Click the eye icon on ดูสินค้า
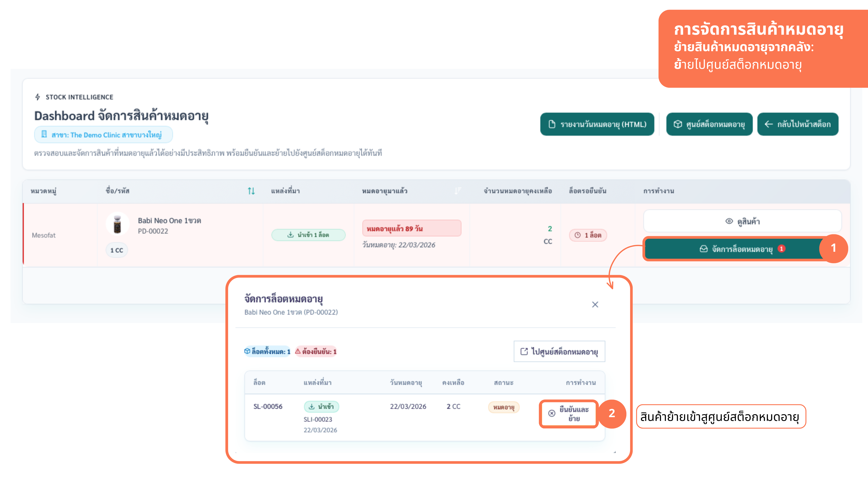868x488 pixels. coord(729,221)
